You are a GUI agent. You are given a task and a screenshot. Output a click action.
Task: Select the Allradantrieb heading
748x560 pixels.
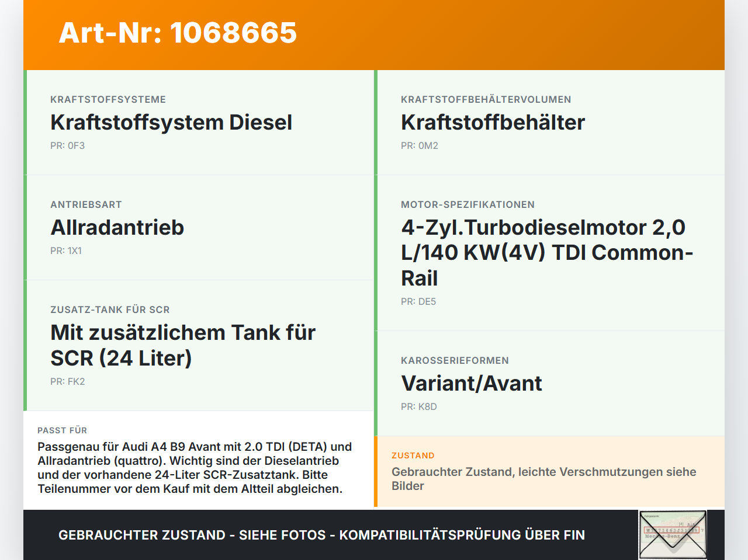pos(117,227)
